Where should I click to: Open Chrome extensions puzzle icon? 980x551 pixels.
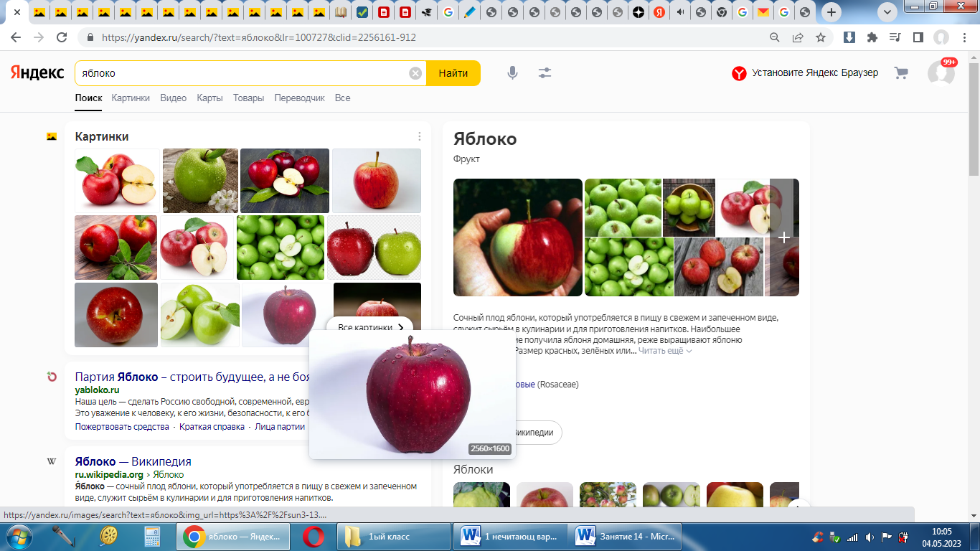click(x=872, y=37)
